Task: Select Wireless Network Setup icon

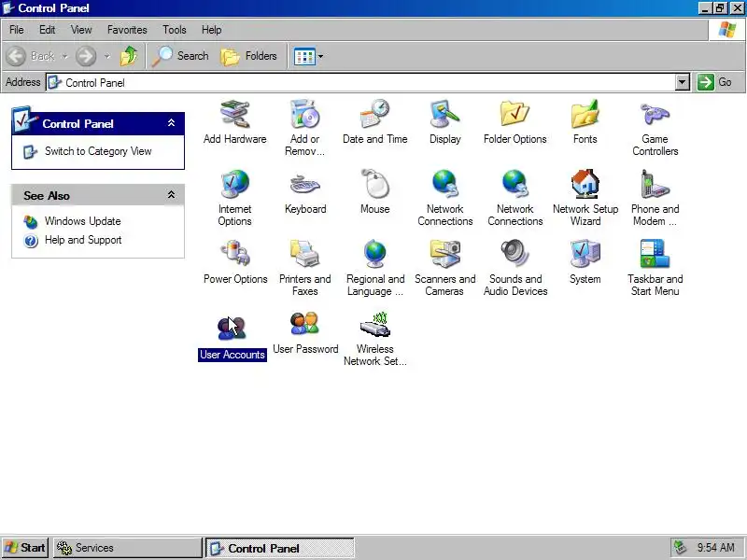Action: click(x=375, y=324)
